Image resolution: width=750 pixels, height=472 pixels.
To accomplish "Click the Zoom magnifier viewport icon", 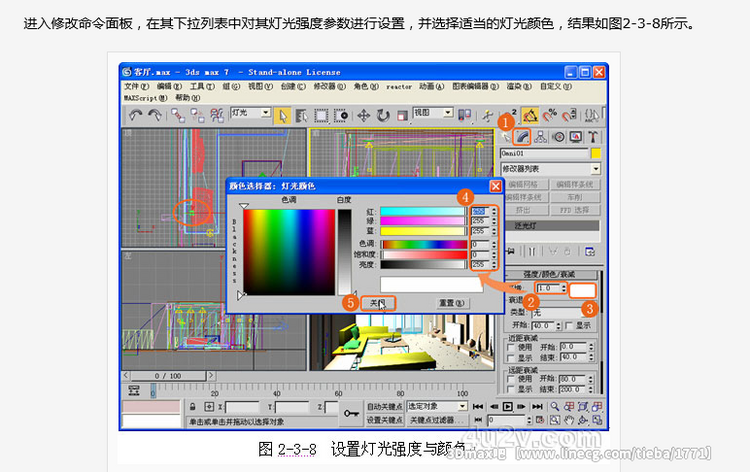I will pos(554,407).
